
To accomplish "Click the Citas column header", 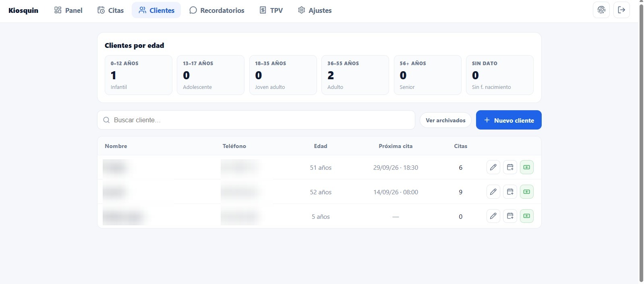I will (461, 146).
